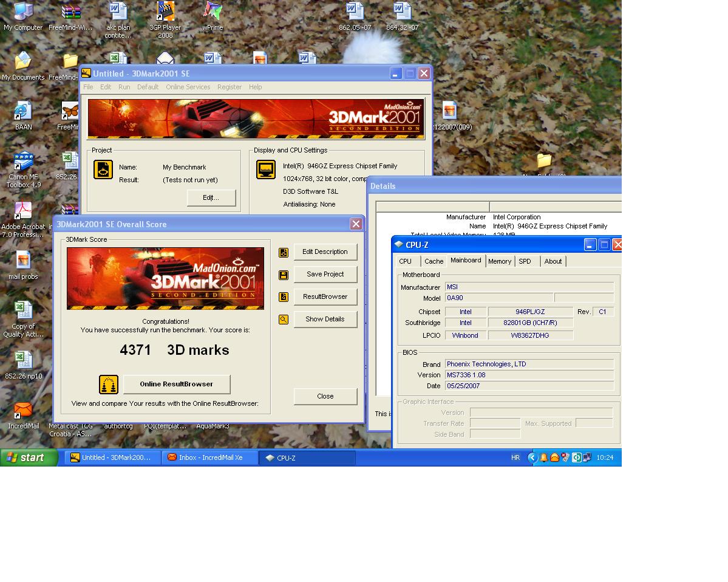728x582 pixels.
Task: Close the 3DMark2001 SE Overall Score dialog
Action: (356, 224)
